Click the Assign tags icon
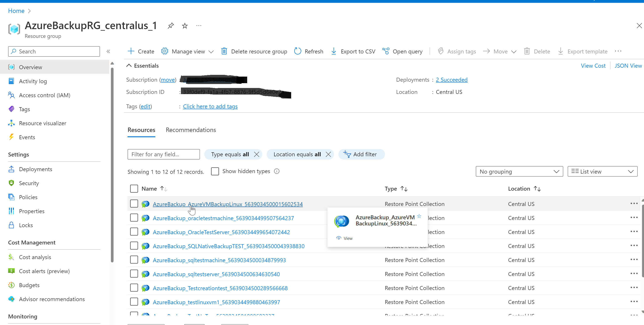The width and height of the screenshot is (644, 325). point(441,51)
